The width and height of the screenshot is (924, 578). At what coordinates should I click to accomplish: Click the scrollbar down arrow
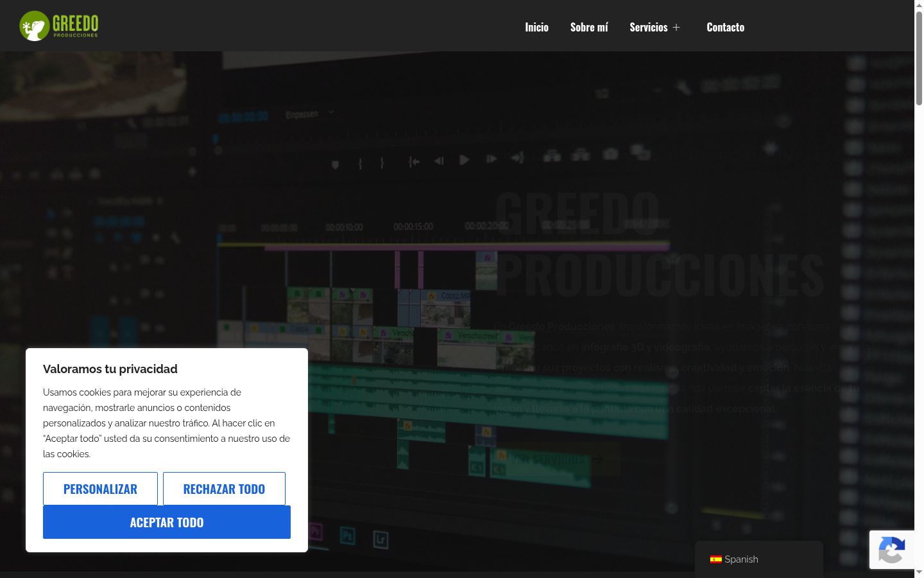pos(919,573)
